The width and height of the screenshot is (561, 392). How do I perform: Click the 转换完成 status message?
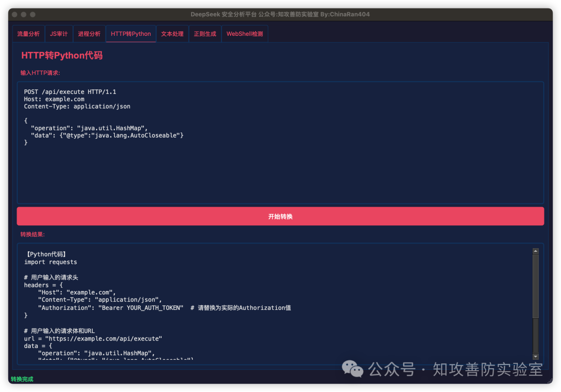point(22,379)
